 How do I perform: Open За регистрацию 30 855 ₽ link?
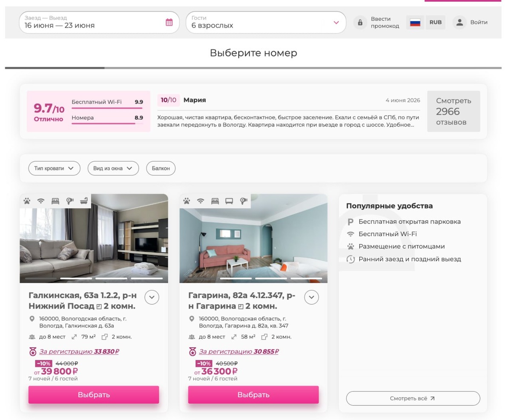(239, 352)
